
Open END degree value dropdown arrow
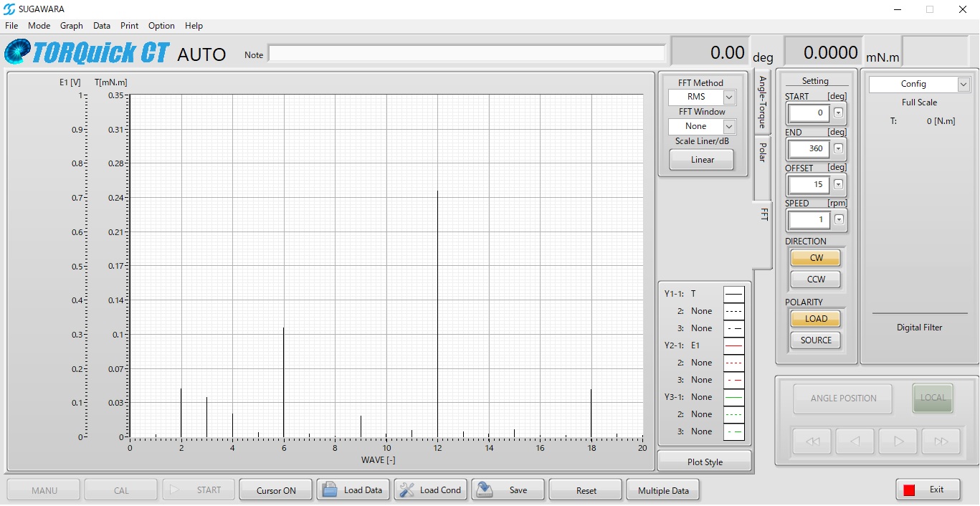tap(838, 148)
